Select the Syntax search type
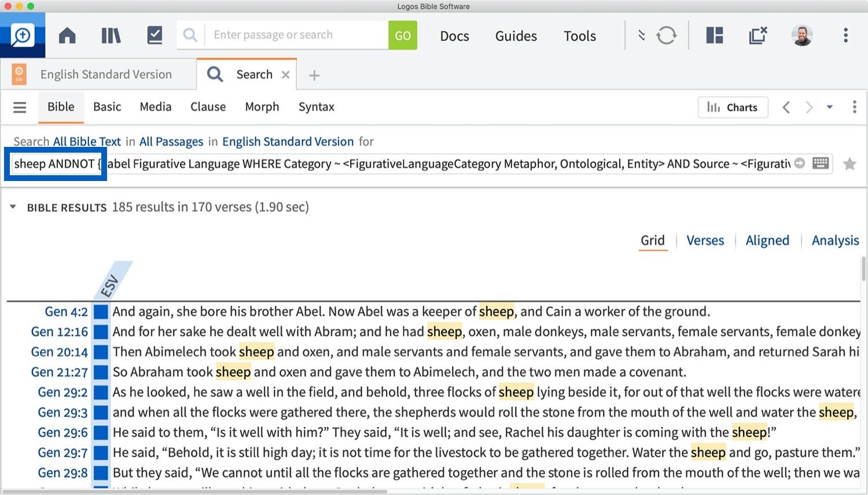 pyautogui.click(x=317, y=107)
